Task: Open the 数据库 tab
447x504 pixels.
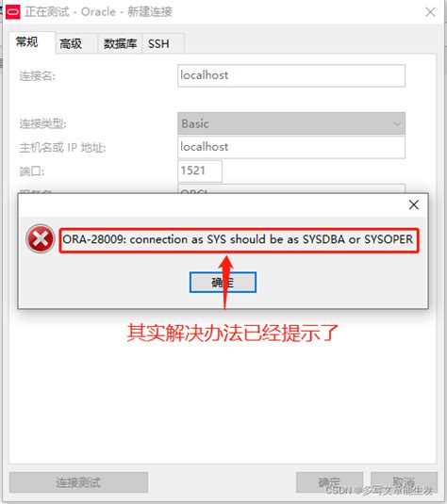Action: pos(120,43)
